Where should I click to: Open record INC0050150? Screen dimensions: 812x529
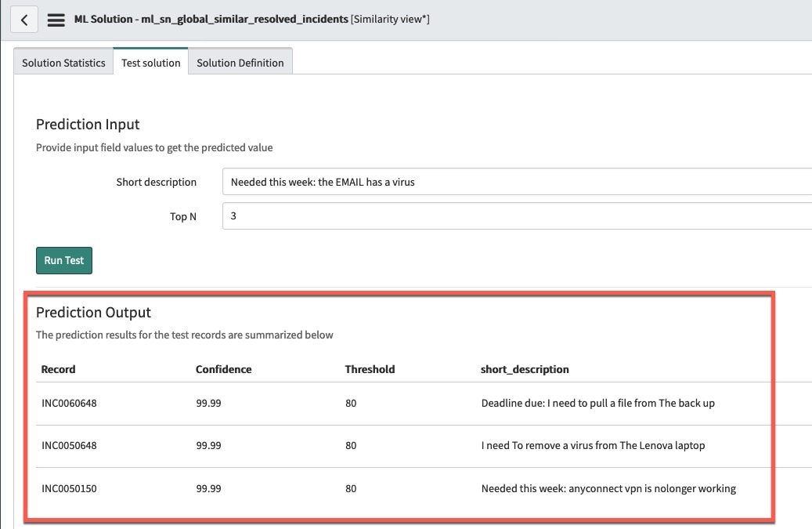coord(69,487)
